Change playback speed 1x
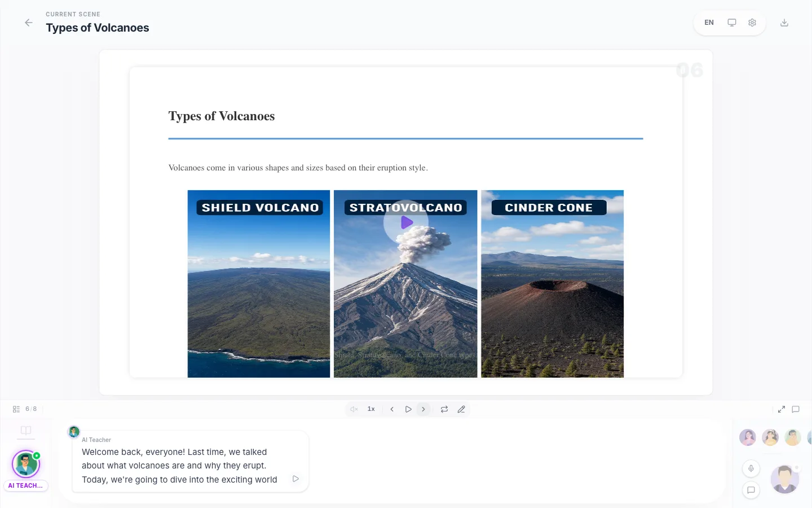This screenshot has height=508, width=812. click(371, 409)
